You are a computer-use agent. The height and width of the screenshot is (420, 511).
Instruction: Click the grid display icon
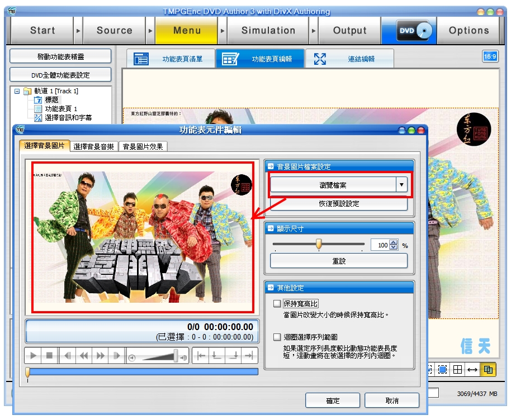click(x=457, y=369)
